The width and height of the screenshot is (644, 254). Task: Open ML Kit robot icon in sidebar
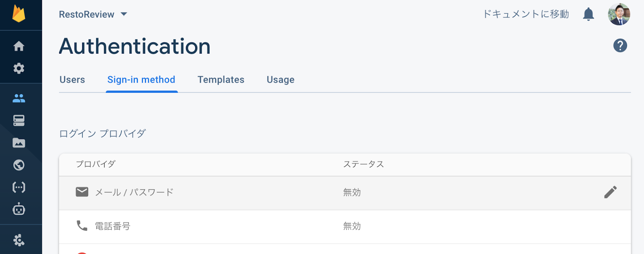tap(19, 209)
